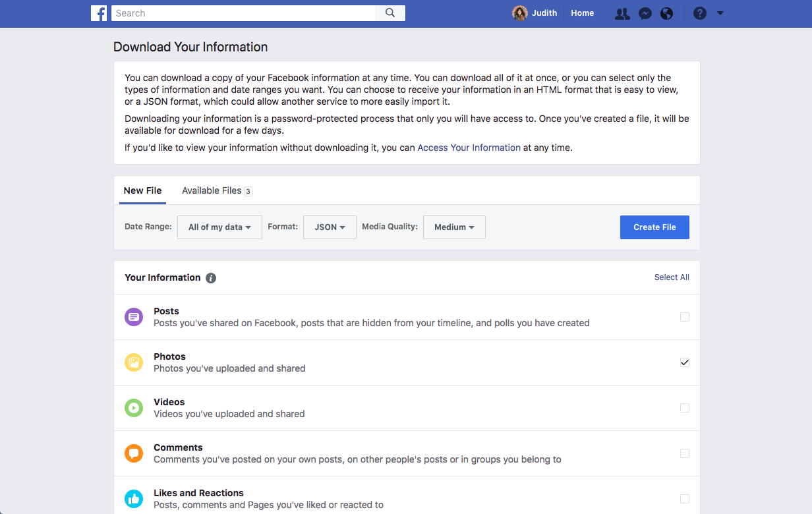This screenshot has height=514, width=812.
Task: Click the orange Comments icon
Action: click(134, 453)
